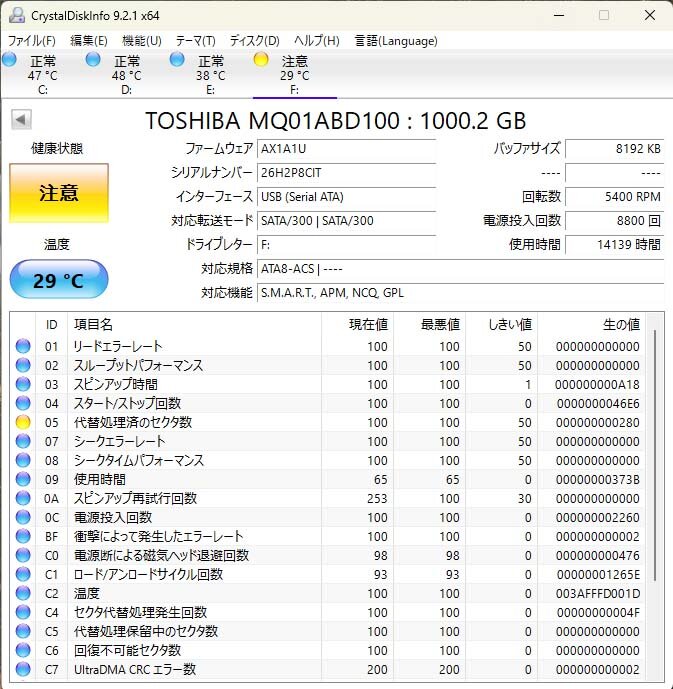
Task: Click raw value 00000001265E
Action: [x=598, y=575]
